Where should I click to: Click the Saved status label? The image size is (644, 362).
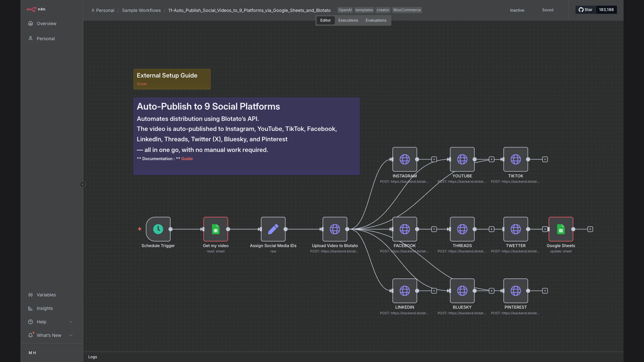coord(547,10)
